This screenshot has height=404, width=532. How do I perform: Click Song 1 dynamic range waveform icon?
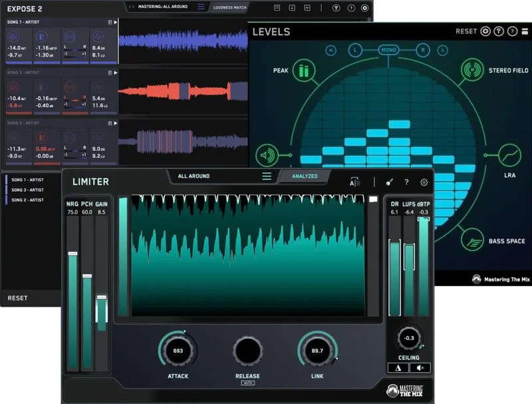click(x=98, y=37)
